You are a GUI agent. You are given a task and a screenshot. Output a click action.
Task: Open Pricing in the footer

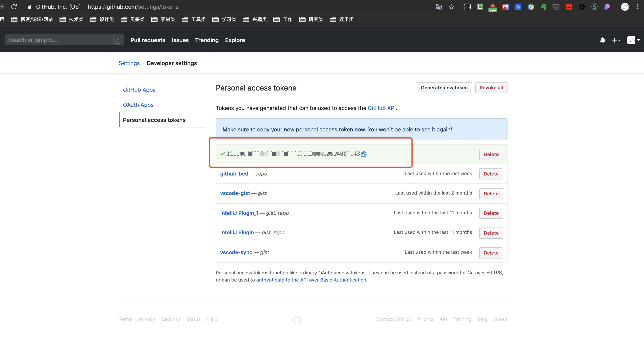coord(425,319)
